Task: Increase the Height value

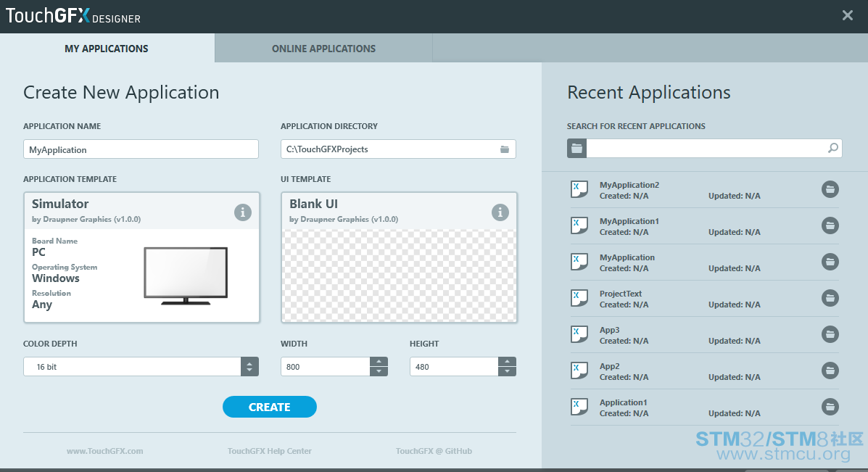Action: pyautogui.click(x=507, y=362)
